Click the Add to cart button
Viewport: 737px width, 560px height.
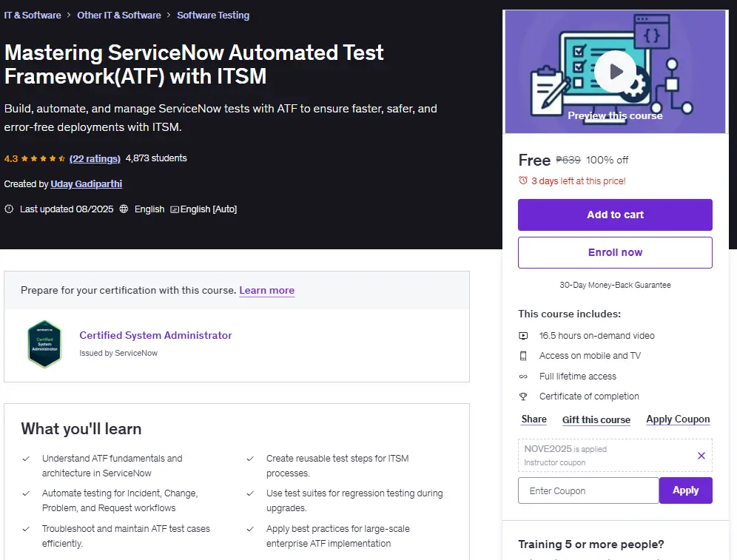[615, 215]
